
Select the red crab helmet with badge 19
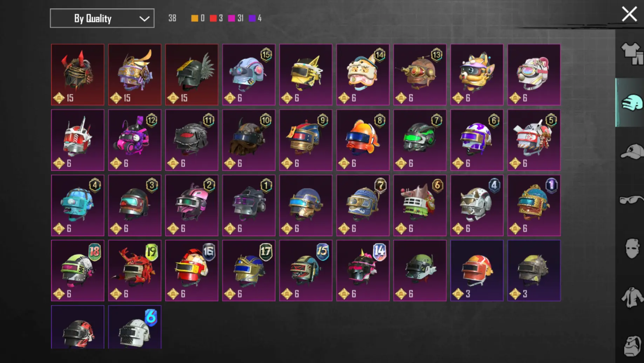pyautogui.click(x=135, y=270)
